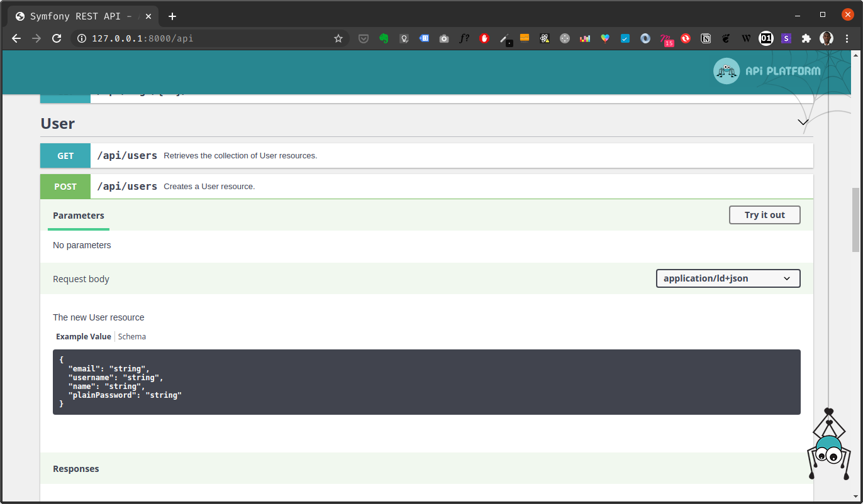863x504 pixels.
Task: Open the Pocket extension icon
Action: (x=364, y=38)
